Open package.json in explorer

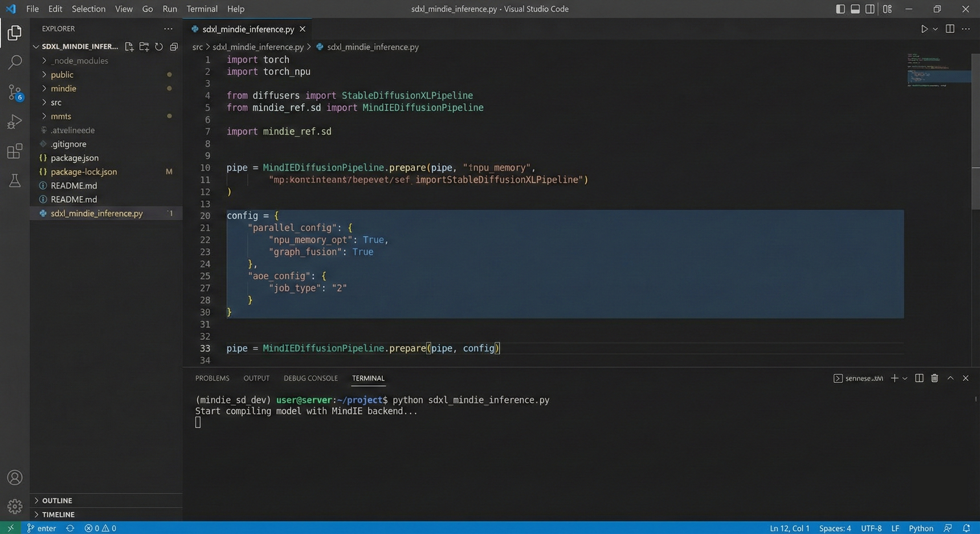point(106,158)
